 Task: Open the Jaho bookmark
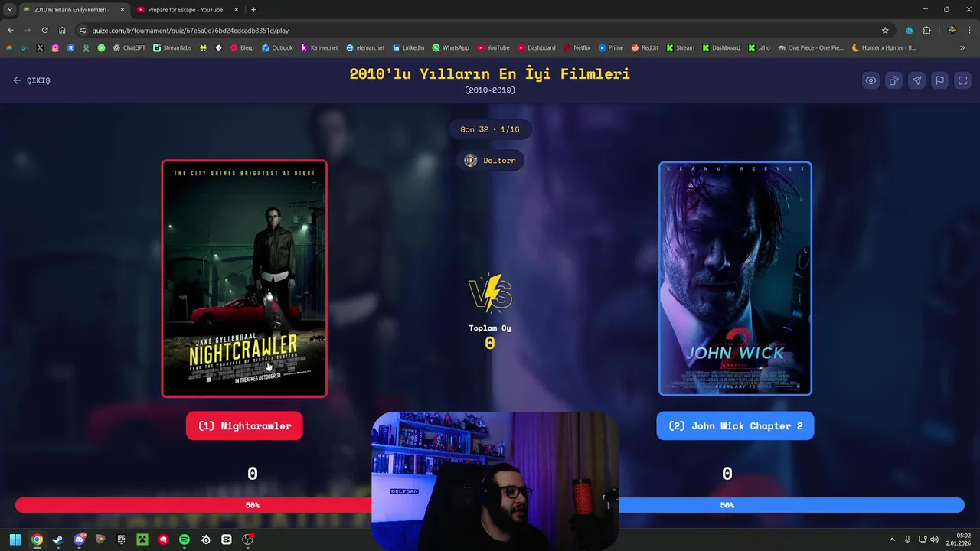(x=759, y=47)
